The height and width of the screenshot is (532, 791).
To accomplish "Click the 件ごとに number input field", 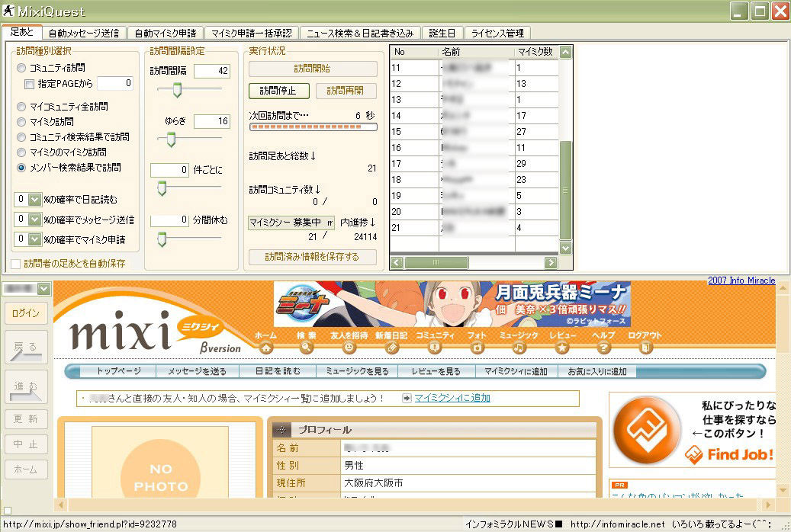I will tap(170, 170).
